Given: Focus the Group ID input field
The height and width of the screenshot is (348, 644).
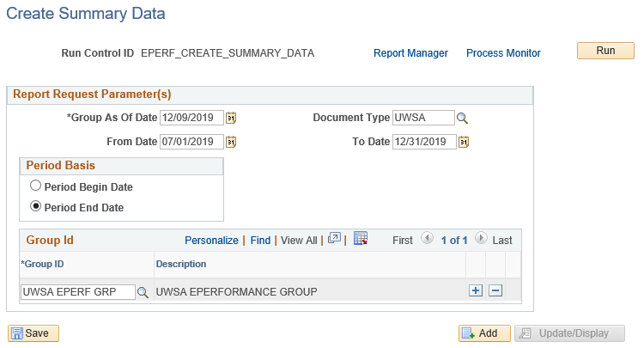Looking at the screenshot, I should point(78,292).
